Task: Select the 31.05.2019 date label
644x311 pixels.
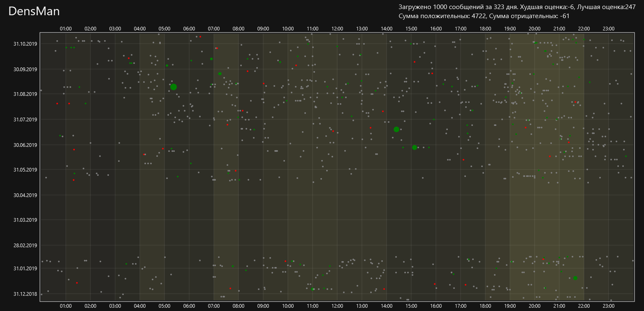Action: click(x=25, y=169)
